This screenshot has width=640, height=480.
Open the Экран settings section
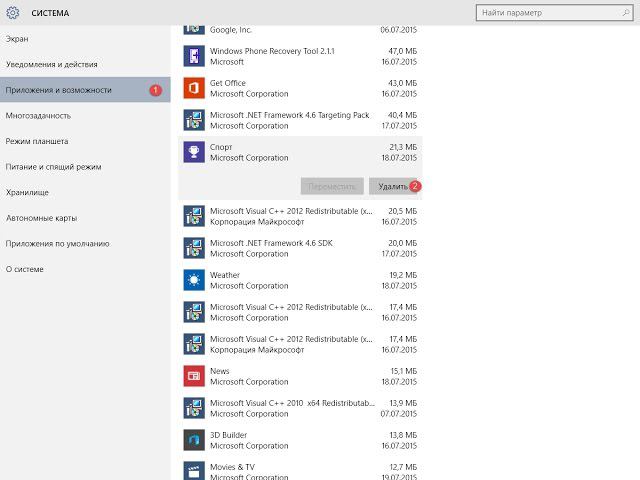tap(85, 39)
